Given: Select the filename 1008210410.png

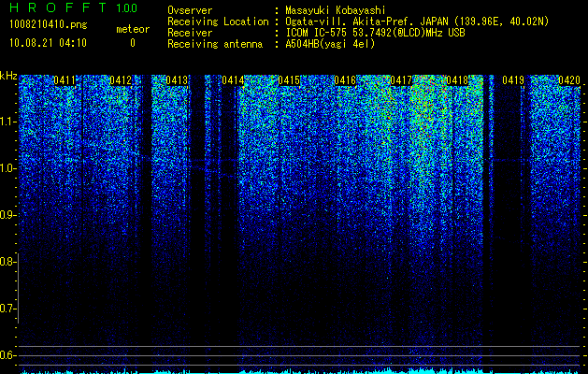Looking at the screenshot, I should pos(49,25).
